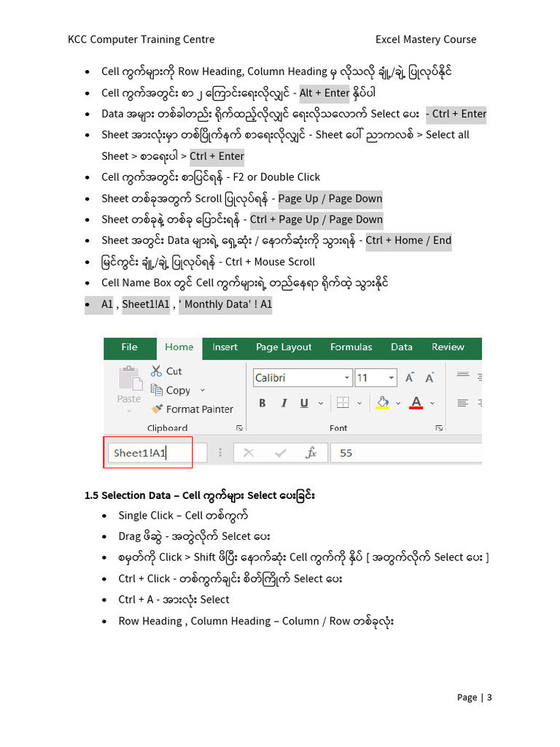Click the 'Monthly Data' ! A1 text

coord(225,304)
